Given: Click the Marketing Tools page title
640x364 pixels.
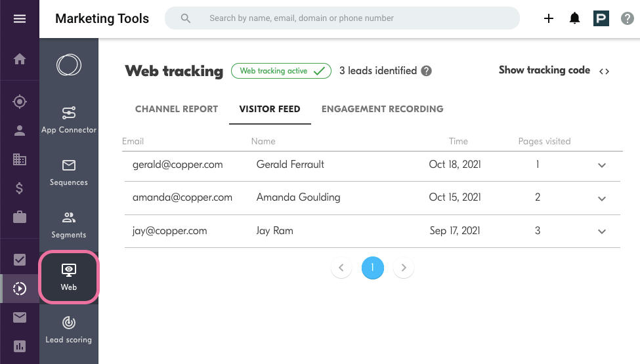Looking at the screenshot, I should [x=102, y=18].
